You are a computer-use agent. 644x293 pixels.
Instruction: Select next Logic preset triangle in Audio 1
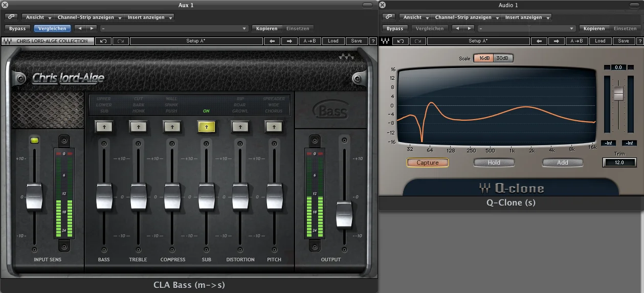(x=469, y=28)
